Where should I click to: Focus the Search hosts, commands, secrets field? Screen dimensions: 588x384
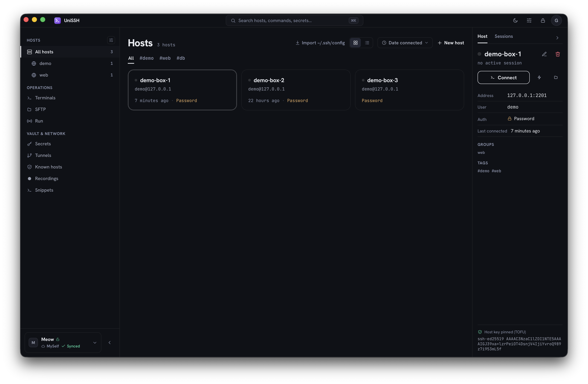coord(294,20)
